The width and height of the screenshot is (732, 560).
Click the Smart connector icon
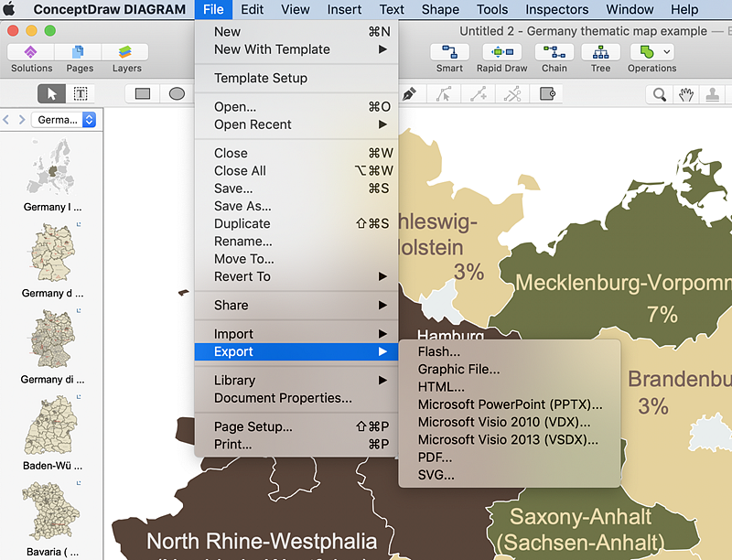(x=449, y=52)
